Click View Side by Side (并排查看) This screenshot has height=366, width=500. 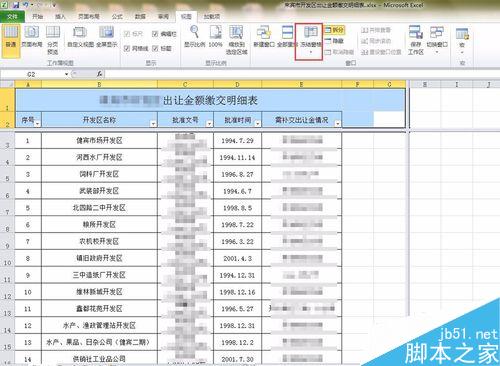376,30
